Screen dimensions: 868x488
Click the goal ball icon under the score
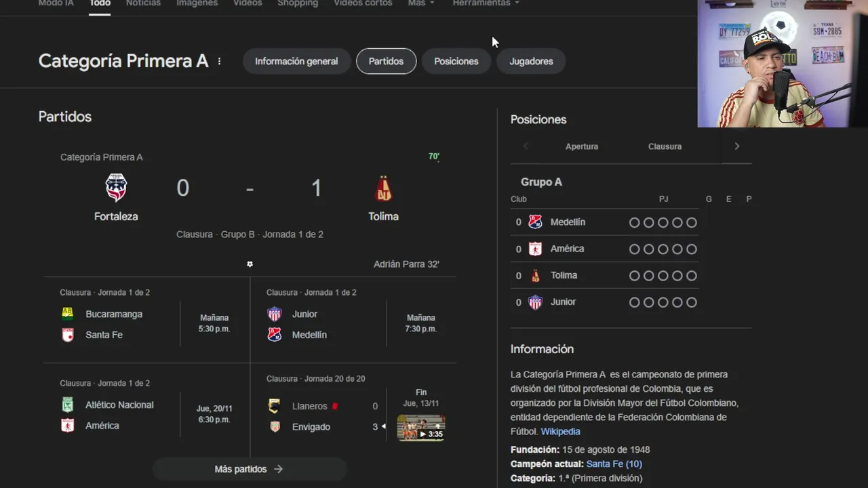[x=250, y=264]
